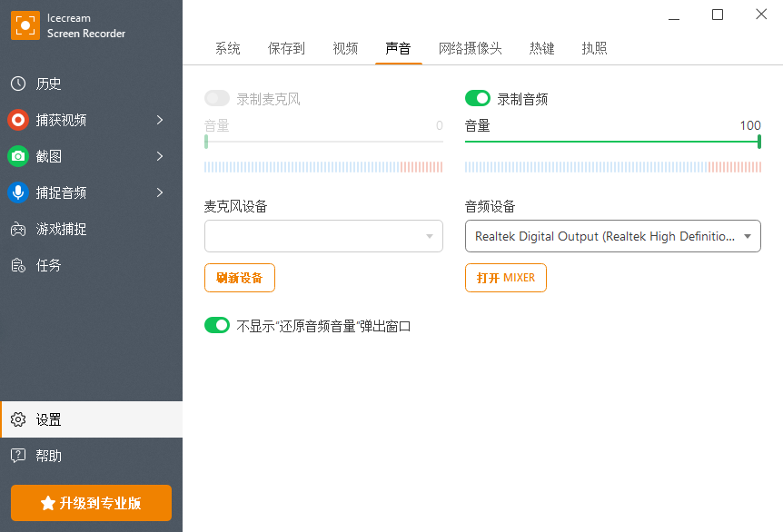Image resolution: width=783 pixels, height=532 pixels.
Task: Click the Game Capture gamepad icon
Action: (x=18, y=229)
